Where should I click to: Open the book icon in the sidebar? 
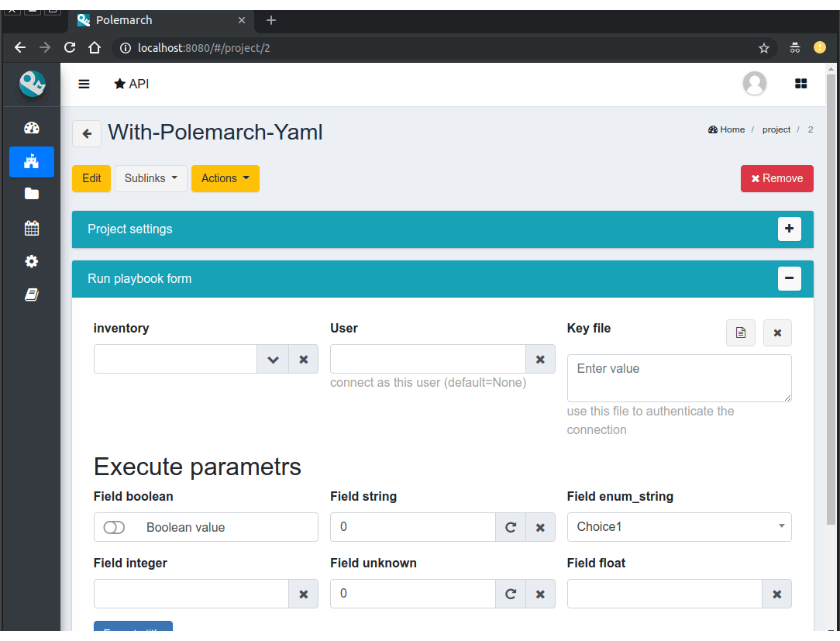[32, 295]
